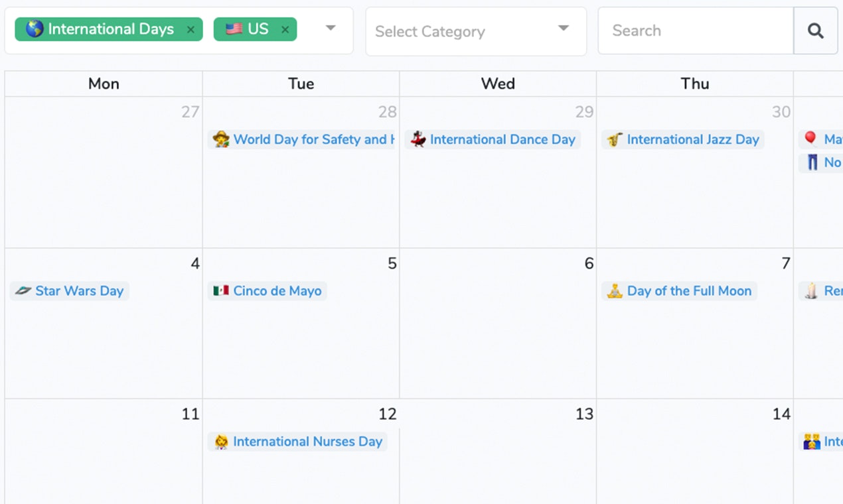Open the Select Category dropdown
843x504 pixels.
[465, 31]
